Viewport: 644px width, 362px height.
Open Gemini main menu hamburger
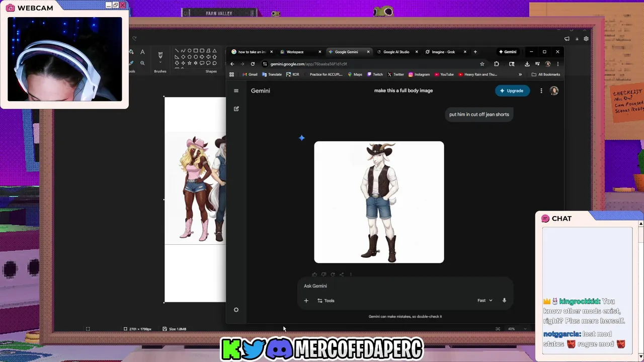point(236,90)
